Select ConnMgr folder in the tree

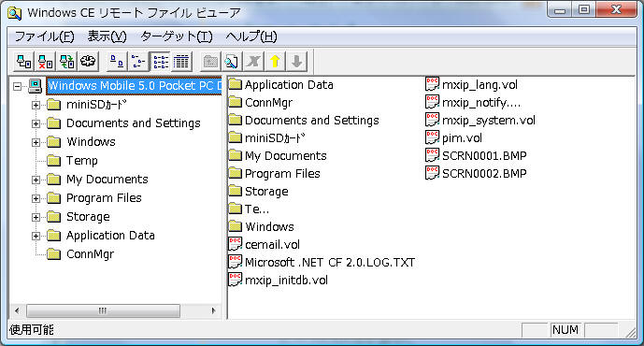(90, 254)
